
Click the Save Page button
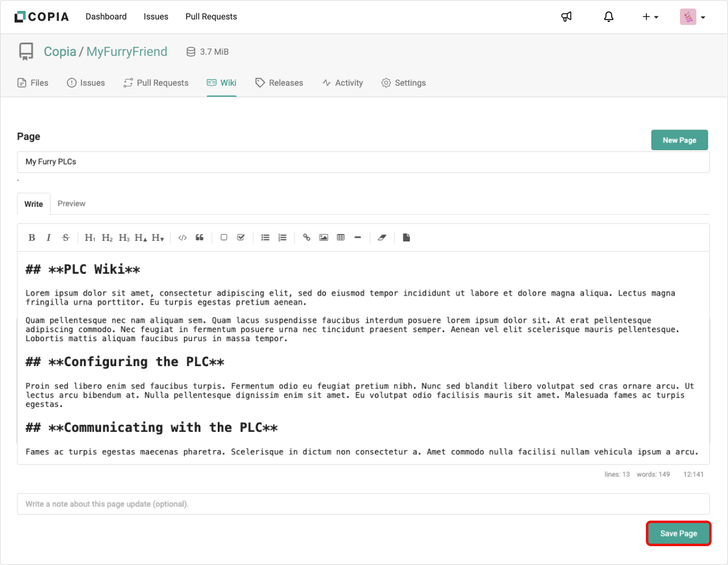point(678,533)
